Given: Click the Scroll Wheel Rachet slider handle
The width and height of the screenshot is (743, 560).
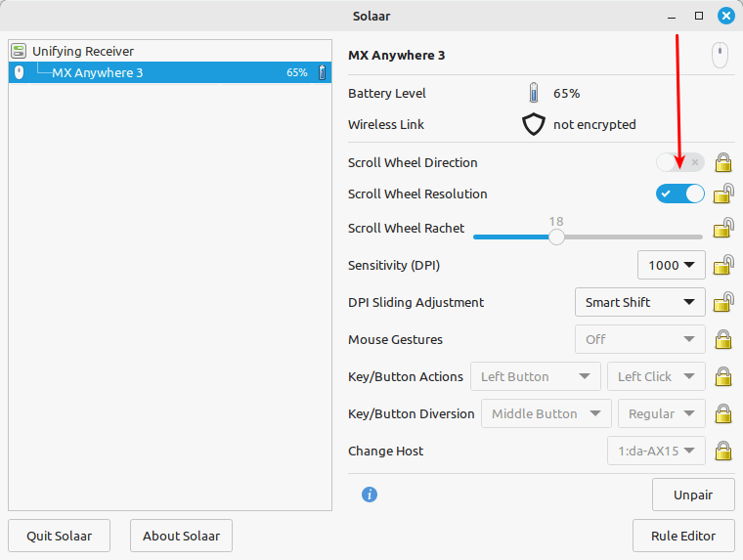Looking at the screenshot, I should click(557, 237).
